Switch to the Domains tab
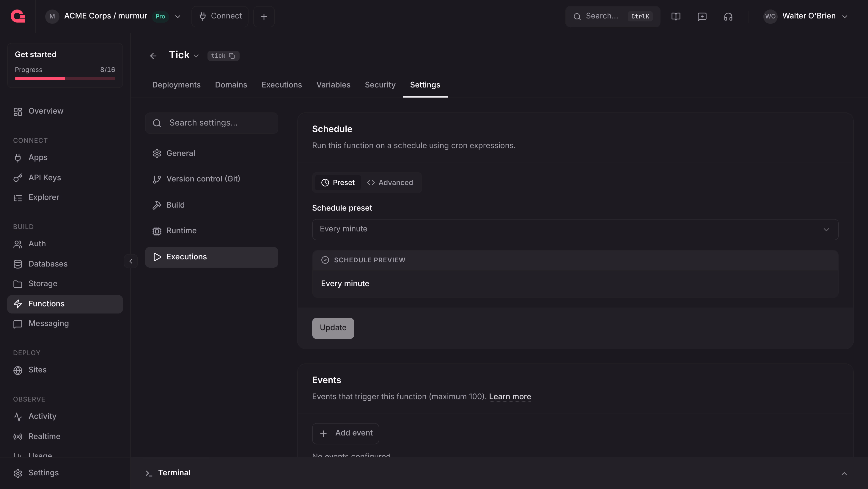This screenshot has height=489, width=868. [231, 85]
